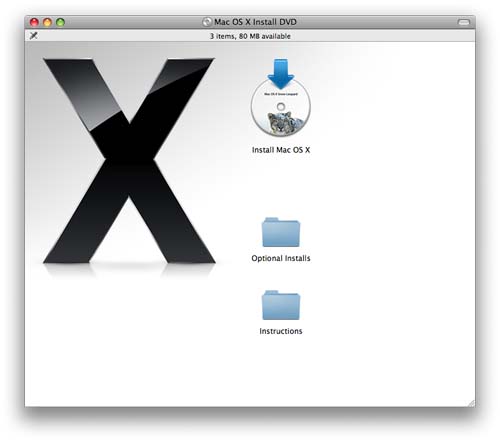Select the 'Install Mac OS X' label
500x441 pixels.
[281, 150]
